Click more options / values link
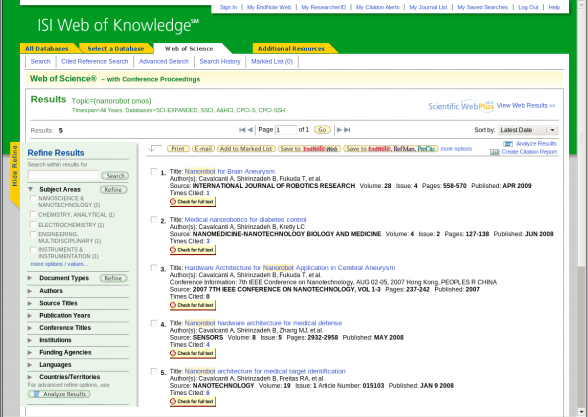 pos(59,264)
